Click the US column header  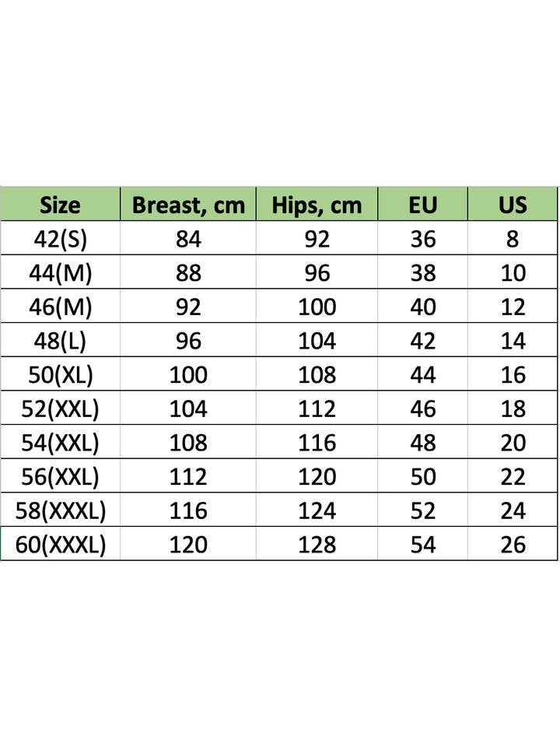point(513,205)
